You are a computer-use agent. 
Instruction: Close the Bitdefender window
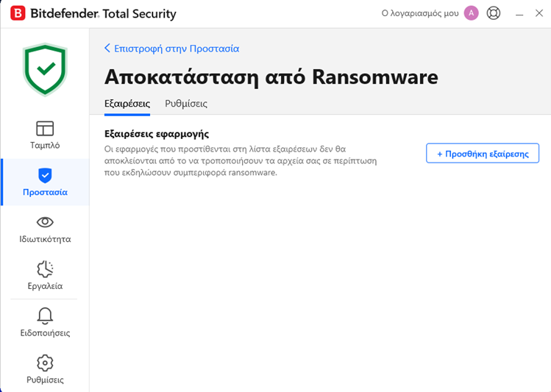click(x=538, y=13)
